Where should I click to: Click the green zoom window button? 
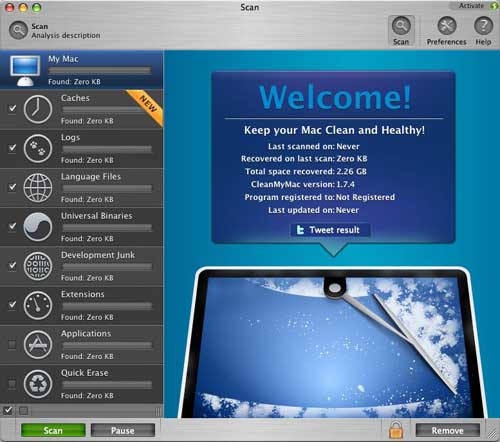tap(37, 7)
